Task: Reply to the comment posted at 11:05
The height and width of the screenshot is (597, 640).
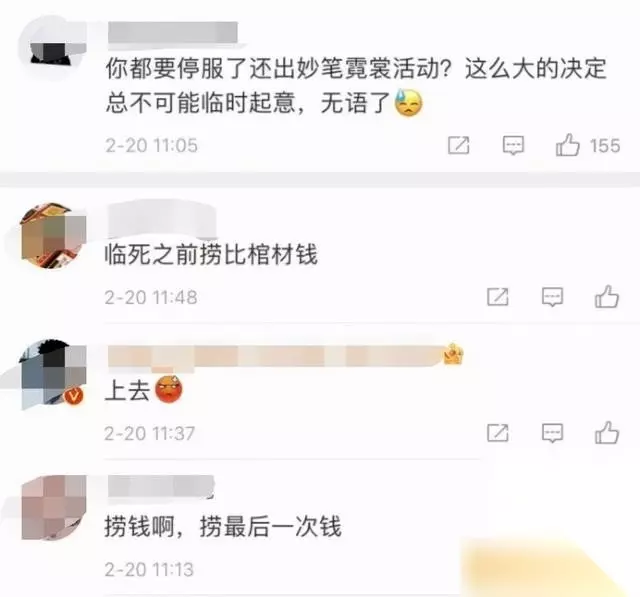Action: 513,145
